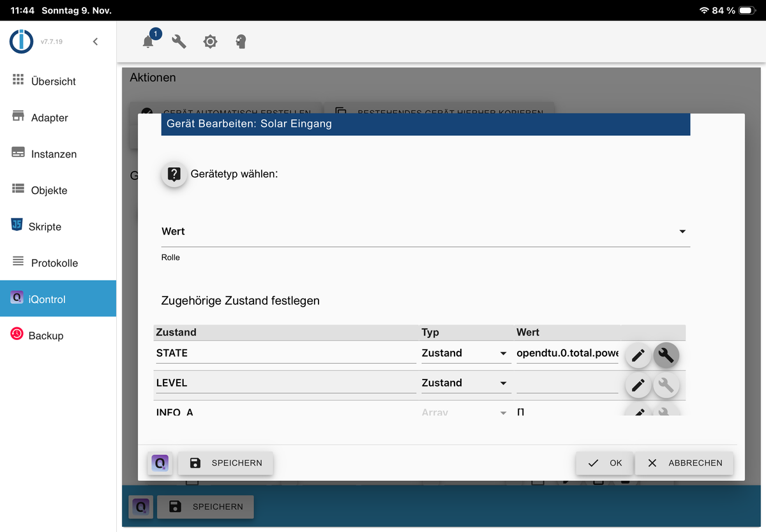
Task: Open Typ dropdown in the LEVEL row
Action: point(465,383)
